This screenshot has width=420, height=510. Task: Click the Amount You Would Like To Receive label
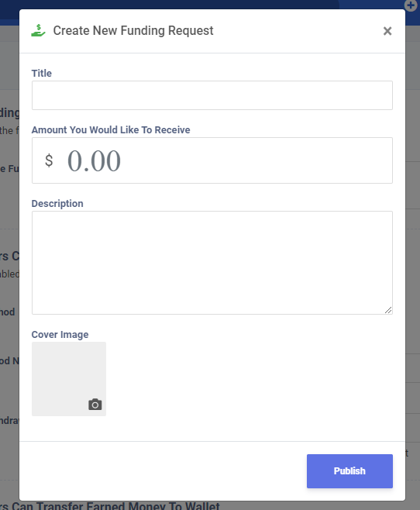pos(111,129)
